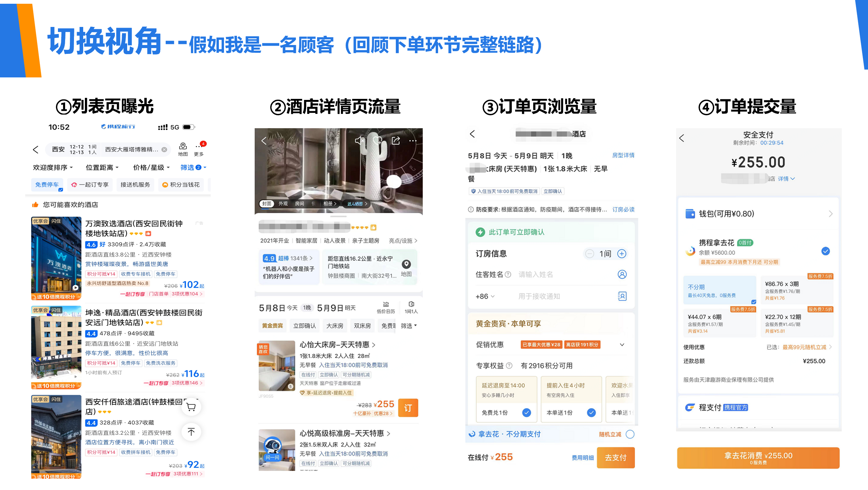Switch to the 房间 photo tab
The image size is (868, 490).
299,204
